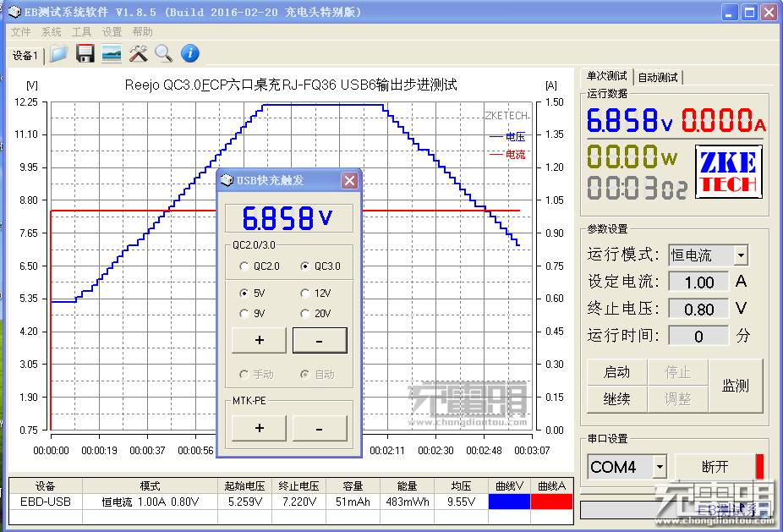Click MTK-PE minus button

click(x=320, y=428)
